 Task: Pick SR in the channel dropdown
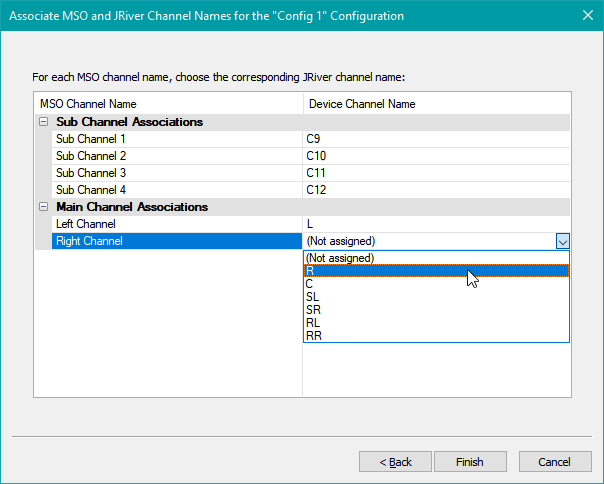click(x=436, y=310)
